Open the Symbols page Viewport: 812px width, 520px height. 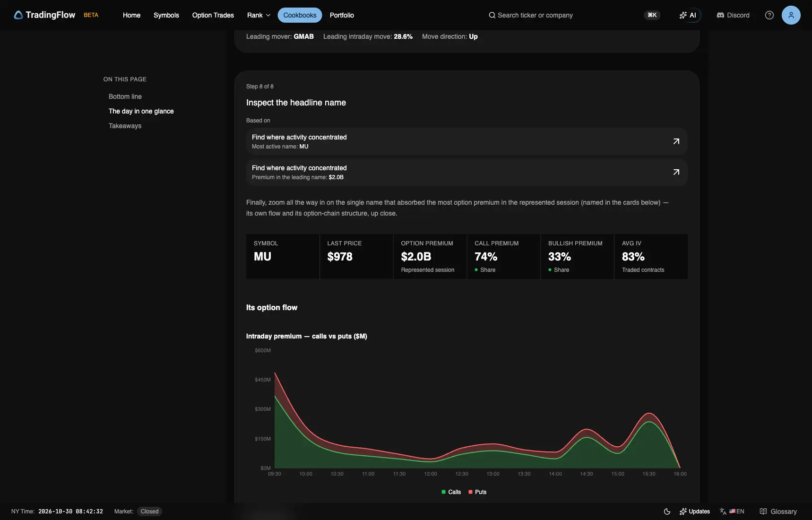pos(166,15)
